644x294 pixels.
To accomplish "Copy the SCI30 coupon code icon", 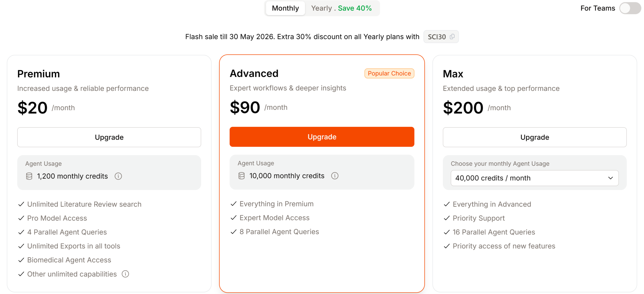I will click(452, 36).
